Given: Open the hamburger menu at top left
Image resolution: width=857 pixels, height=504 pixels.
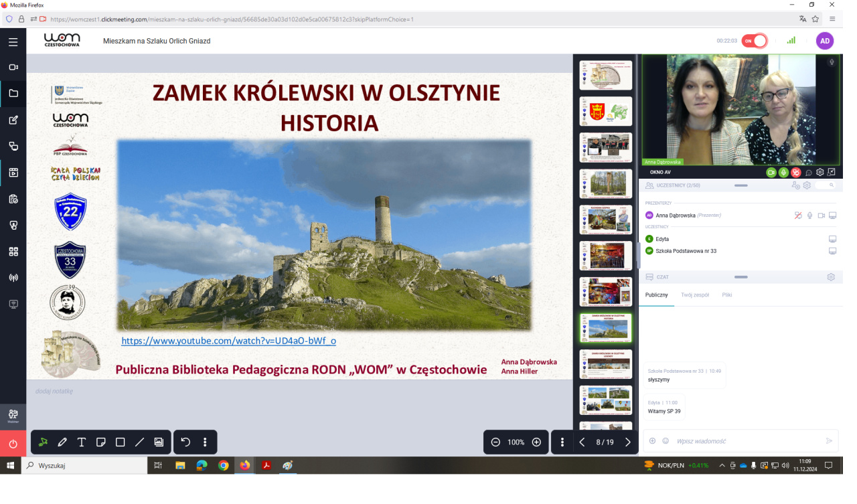Looking at the screenshot, I should pos(13,41).
